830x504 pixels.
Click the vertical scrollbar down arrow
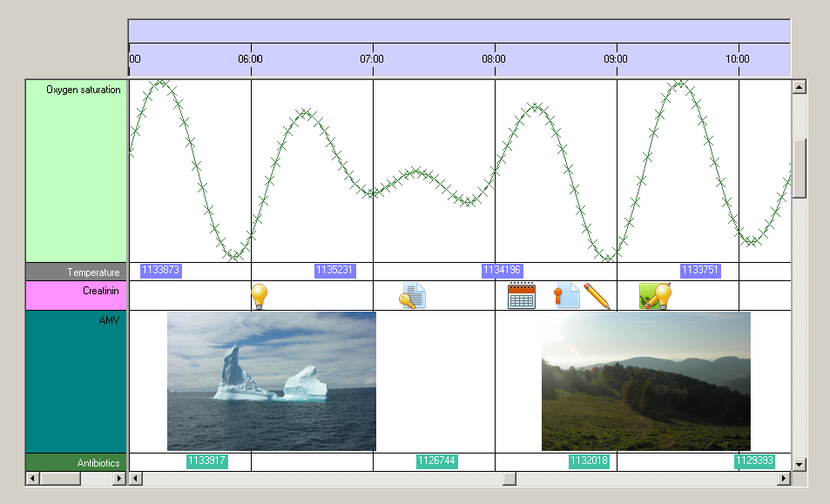[x=799, y=464]
